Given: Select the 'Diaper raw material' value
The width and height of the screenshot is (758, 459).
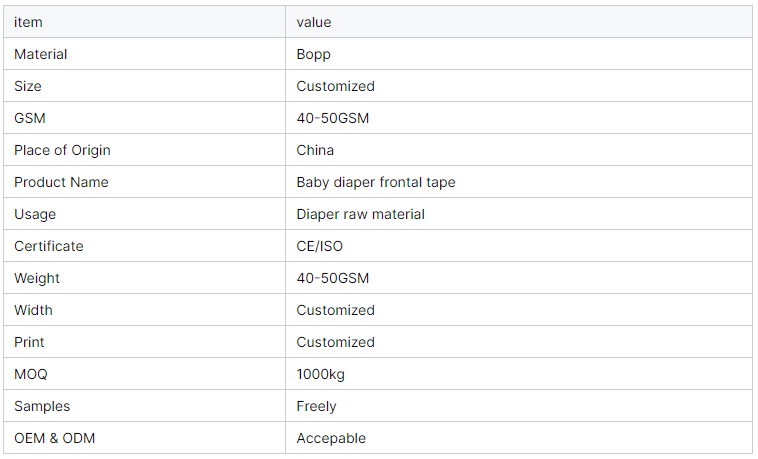Looking at the screenshot, I should point(360,214).
